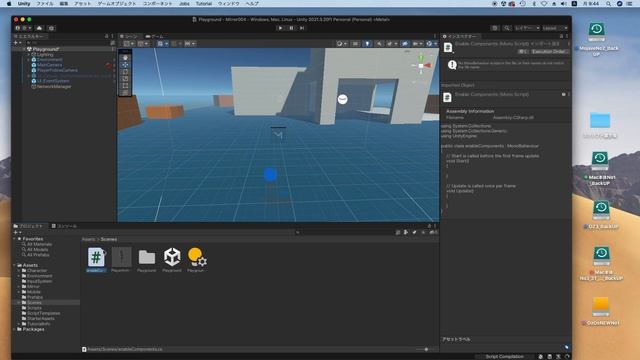This screenshot has height=360, width=640.
Task: Select NetworkManager in the hierarchy
Action: point(54,87)
